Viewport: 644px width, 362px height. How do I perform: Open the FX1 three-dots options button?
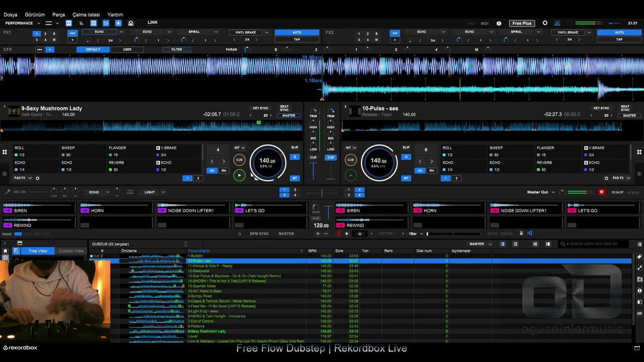click(x=72, y=33)
